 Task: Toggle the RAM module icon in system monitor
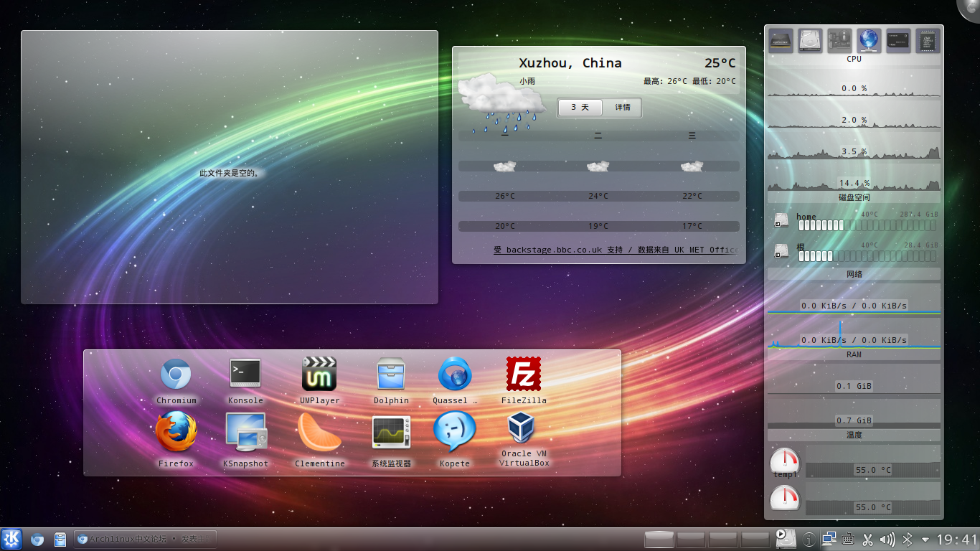coord(898,40)
